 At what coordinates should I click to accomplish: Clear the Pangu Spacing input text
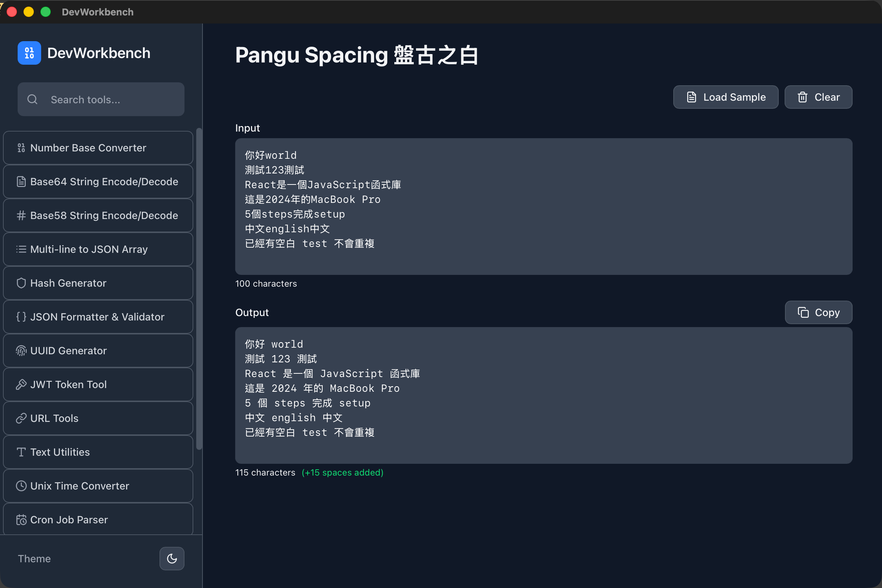coord(818,97)
